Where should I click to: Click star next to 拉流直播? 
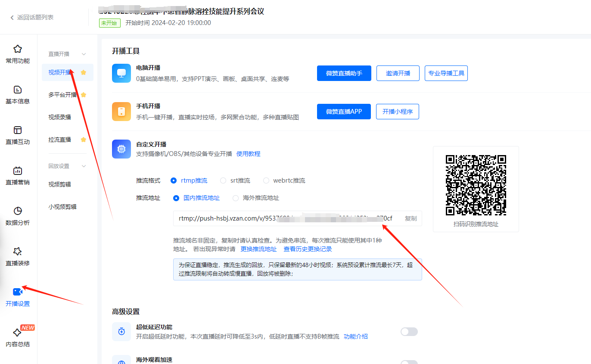click(x=84, y=140)
